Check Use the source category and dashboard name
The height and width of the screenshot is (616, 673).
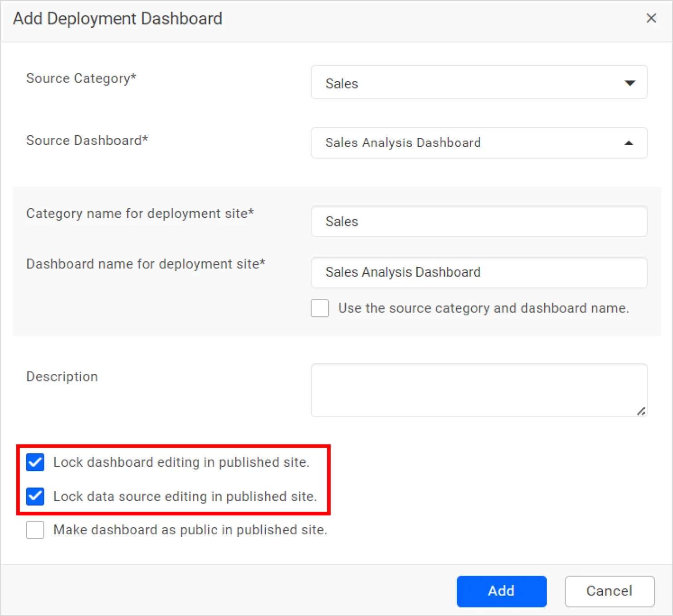[x=320, y=308]
